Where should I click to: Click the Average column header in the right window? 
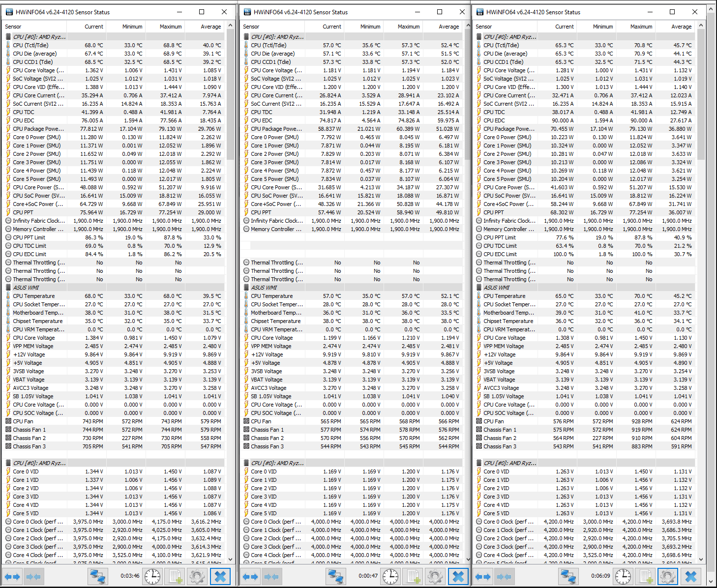pyautogui.click(x=674, y=27)
